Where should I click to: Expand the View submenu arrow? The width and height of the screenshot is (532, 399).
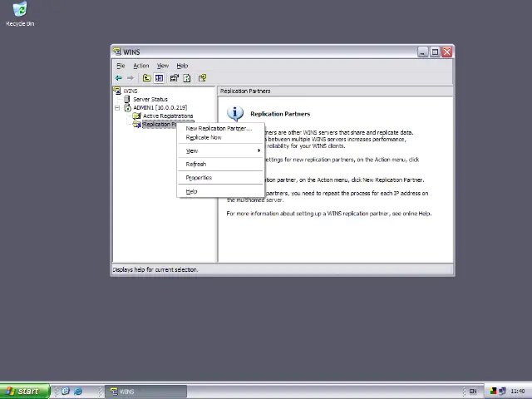click(259, 150)
